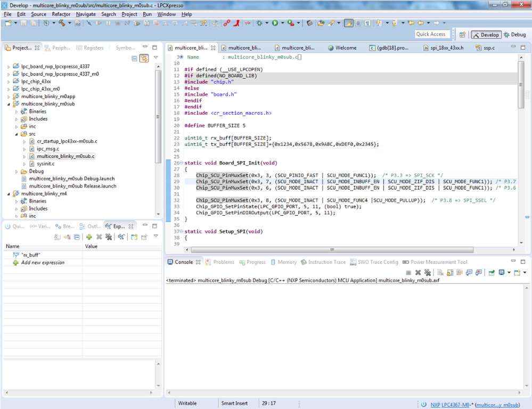Click the Save icon in main toolbar

[x=23, y=23]
